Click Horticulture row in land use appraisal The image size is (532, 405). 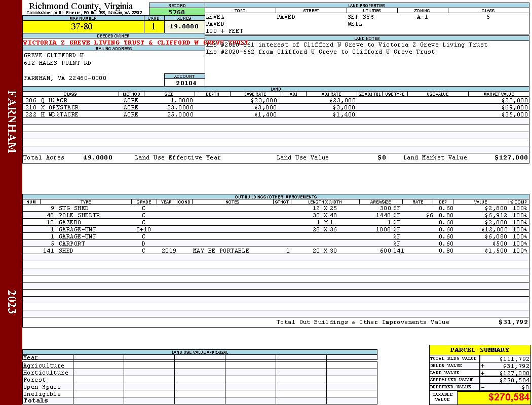200,373
